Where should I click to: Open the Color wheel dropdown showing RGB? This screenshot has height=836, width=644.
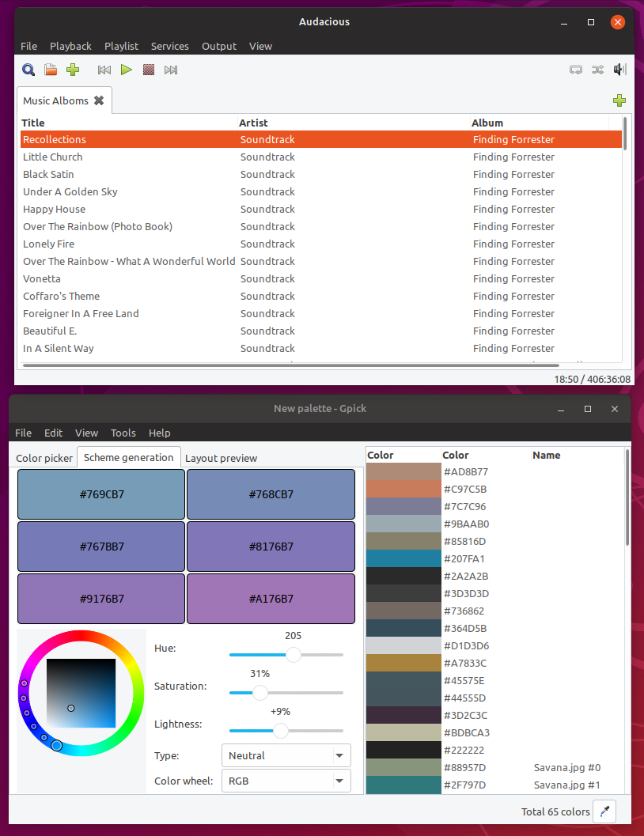tap(286, 781)
